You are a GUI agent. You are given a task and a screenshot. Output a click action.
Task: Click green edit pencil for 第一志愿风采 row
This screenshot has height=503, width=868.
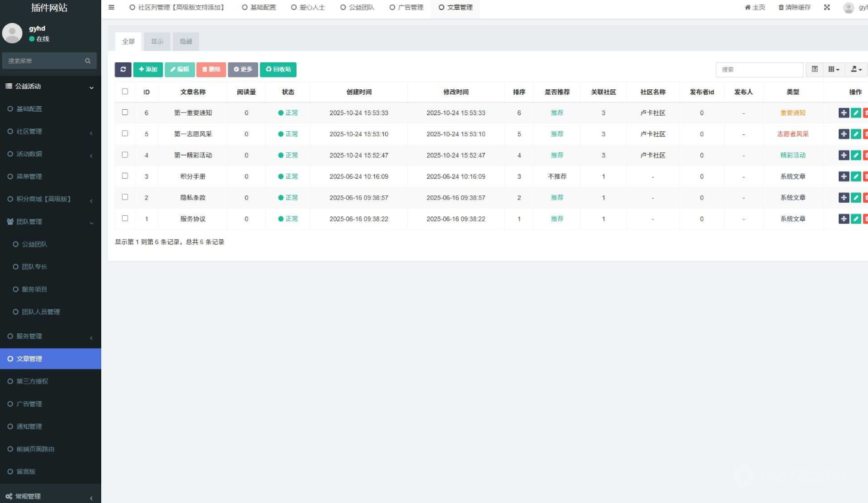[856, 134]
